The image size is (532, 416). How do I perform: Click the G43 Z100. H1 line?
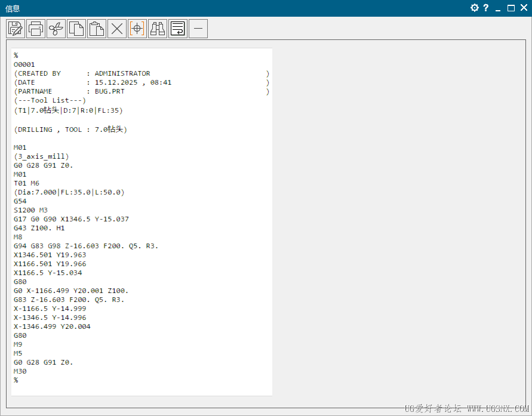39,228
